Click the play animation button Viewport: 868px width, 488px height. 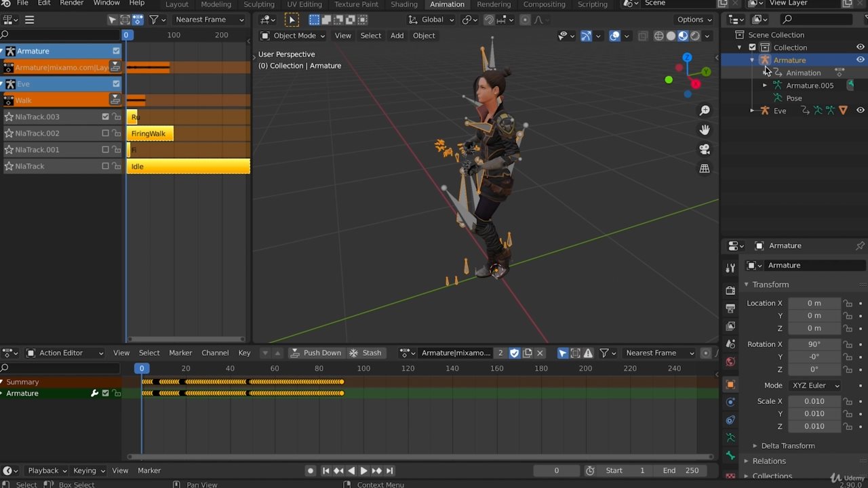[363, 470]
